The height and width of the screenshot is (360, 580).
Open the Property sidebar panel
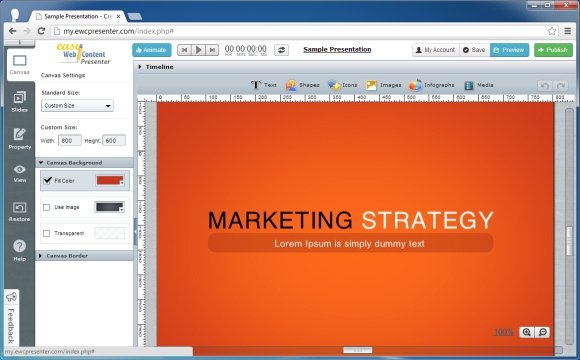(x=20, y=138)
